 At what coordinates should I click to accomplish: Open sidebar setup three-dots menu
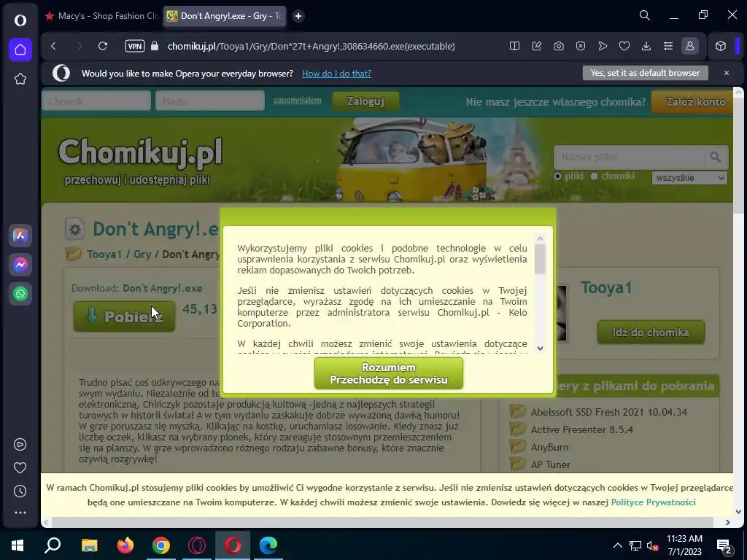20,513
